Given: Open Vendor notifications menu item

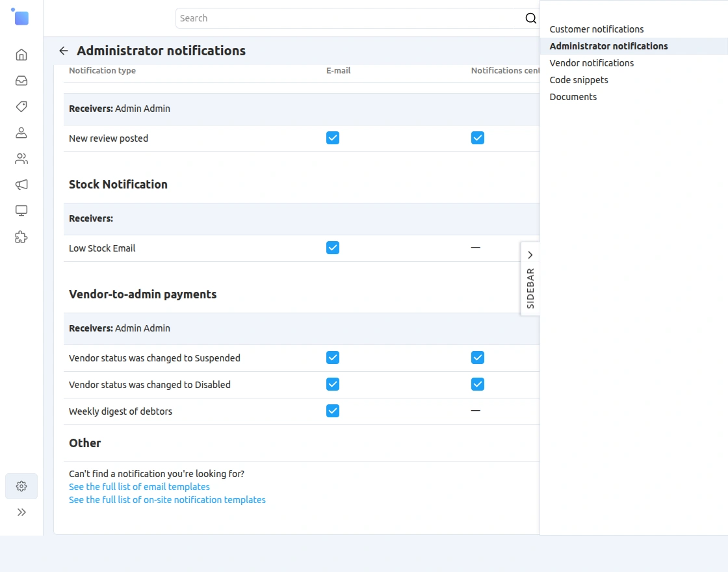Looking at the screenshot, I should [591, 63].
